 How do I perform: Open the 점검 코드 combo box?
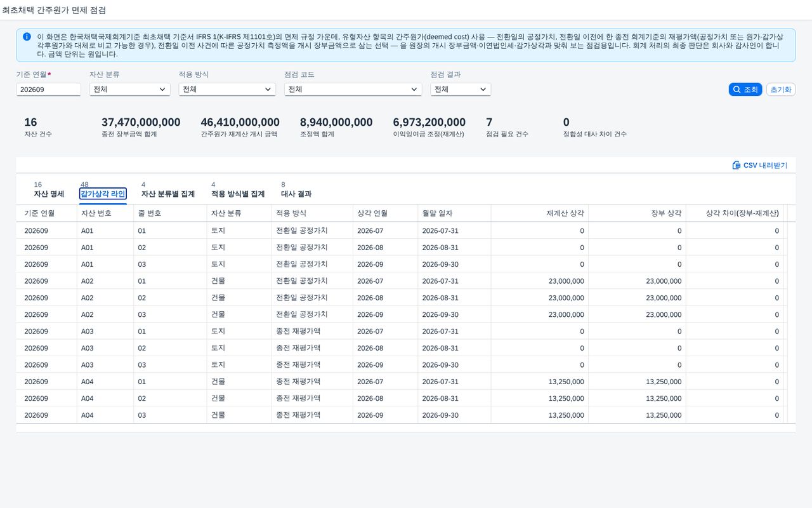click(353, 90)
